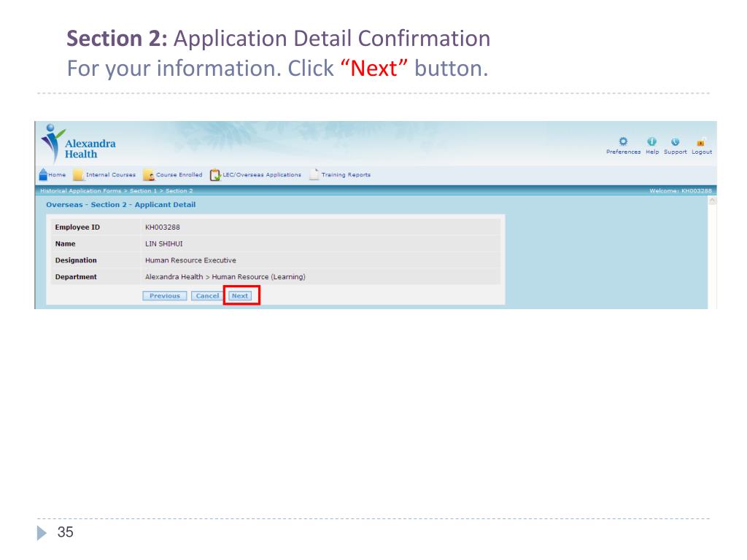
Task: Click the Logout lock icon
Action: pyautogui.click(x=701, y=141)
